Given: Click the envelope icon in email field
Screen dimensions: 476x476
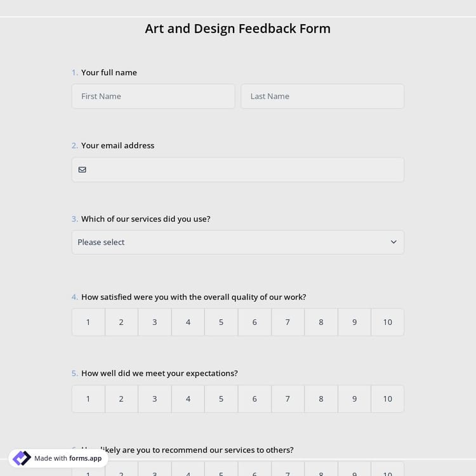Looking at the screenshot, I should coord(83,169).
